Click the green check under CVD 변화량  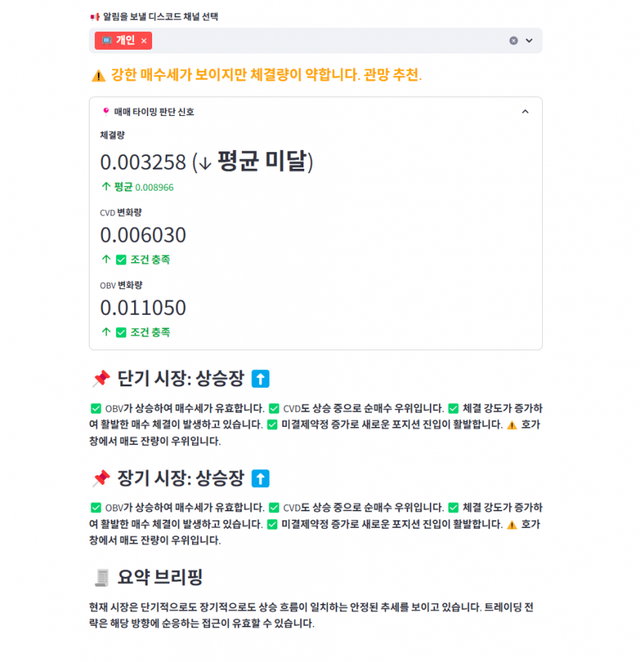click(x=121, y=260)
